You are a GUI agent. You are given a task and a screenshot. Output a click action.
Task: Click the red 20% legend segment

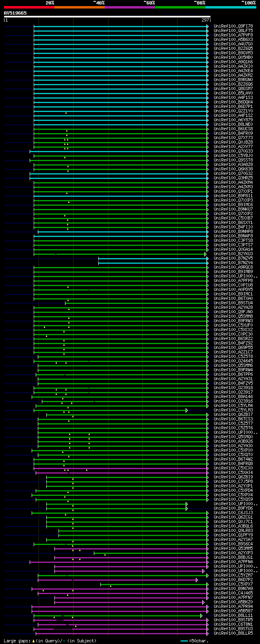pyautogui.click(x=29, y=7)
